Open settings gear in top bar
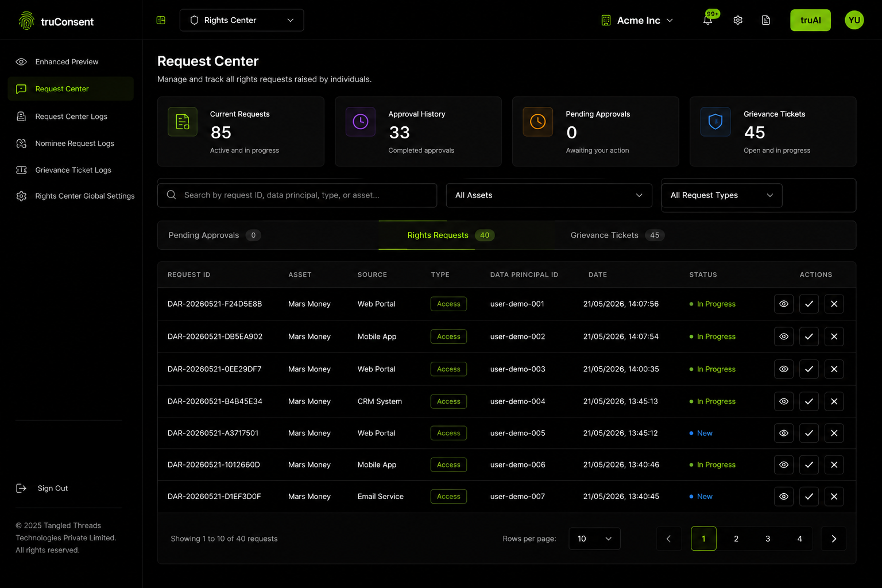Screen dimensions: 882x588 [x=738, y=20]
